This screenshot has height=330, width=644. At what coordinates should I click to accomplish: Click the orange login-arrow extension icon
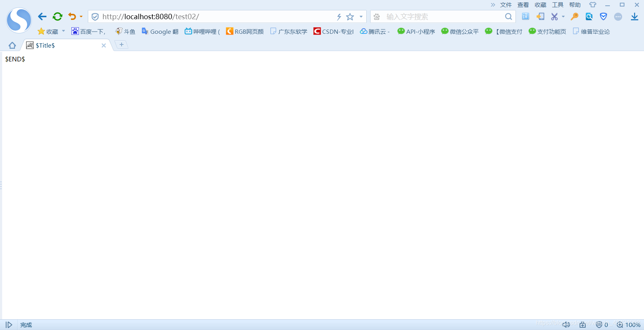(540, 16)
